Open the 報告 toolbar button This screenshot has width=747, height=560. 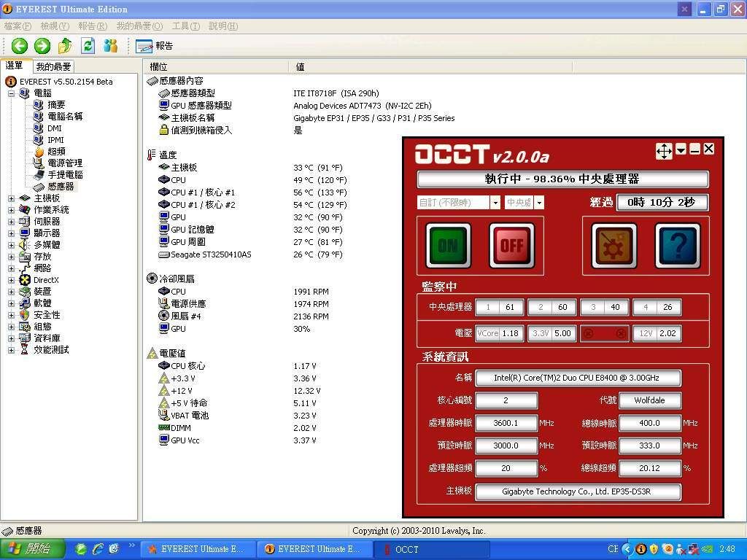pos(155,46)
